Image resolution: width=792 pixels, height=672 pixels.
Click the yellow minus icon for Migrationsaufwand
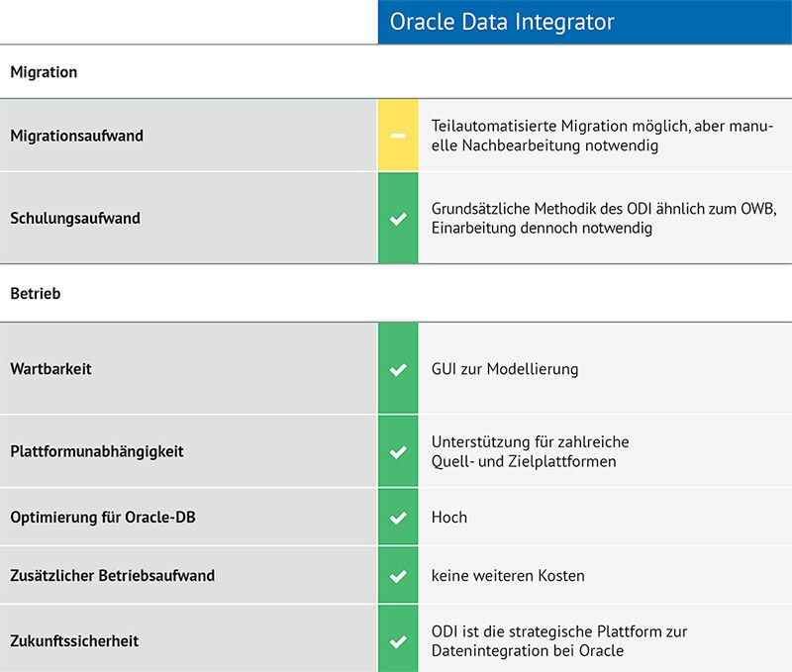[x=398, y=136]
